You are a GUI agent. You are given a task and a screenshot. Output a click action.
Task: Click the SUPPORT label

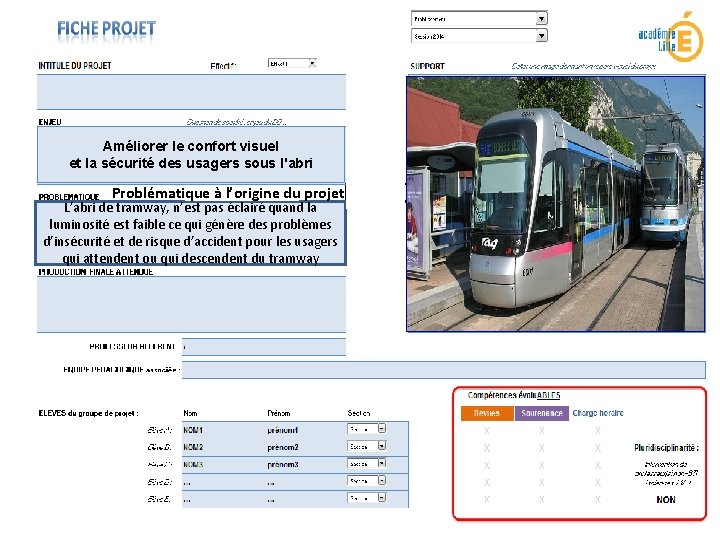point(428,66)
